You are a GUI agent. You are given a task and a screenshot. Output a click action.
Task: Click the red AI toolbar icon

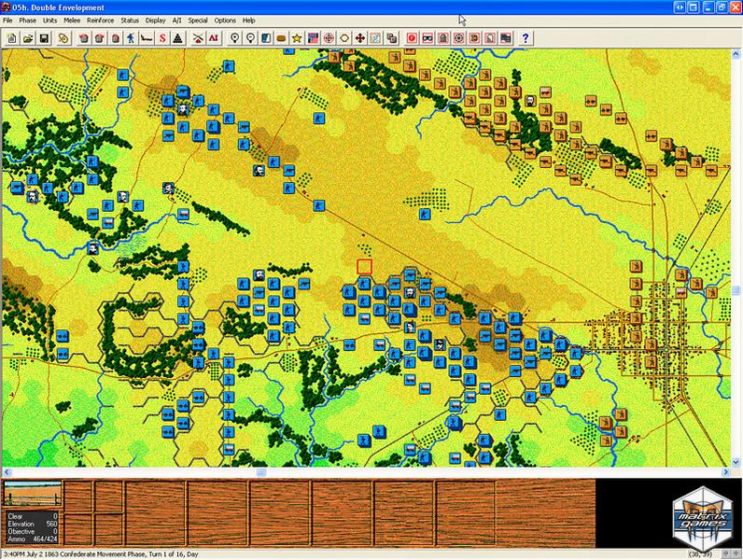coord(214,38)
